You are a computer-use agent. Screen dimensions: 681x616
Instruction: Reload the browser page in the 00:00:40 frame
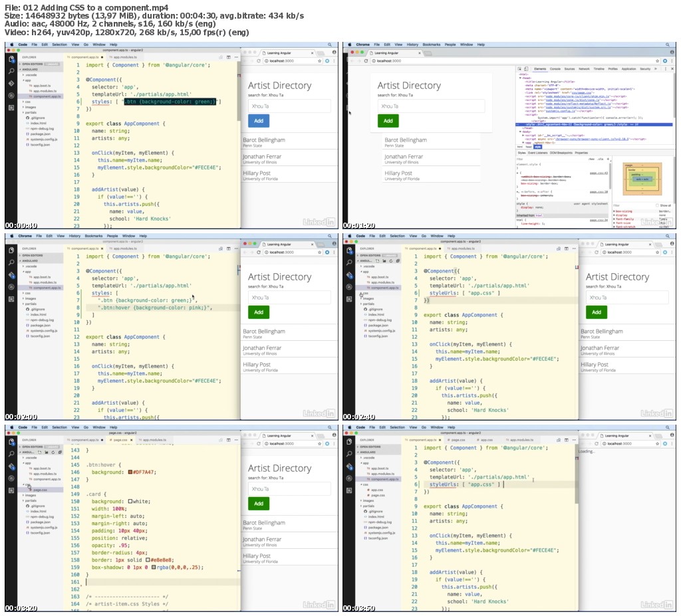(x=259, y=60)
